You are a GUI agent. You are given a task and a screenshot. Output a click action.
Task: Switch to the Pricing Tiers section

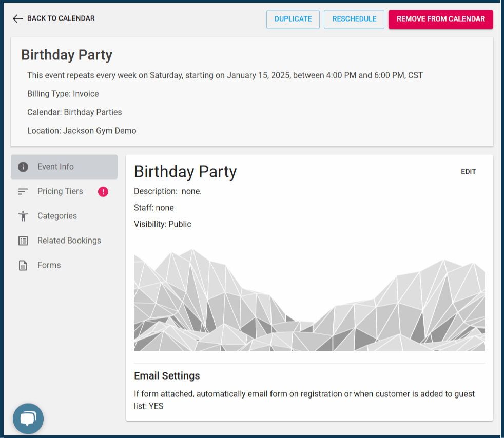pyautogui.click(x=60, y=191)
